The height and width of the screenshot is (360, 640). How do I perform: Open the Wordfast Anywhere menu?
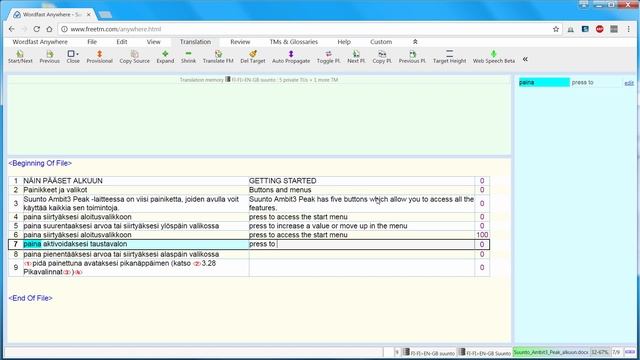40,42
